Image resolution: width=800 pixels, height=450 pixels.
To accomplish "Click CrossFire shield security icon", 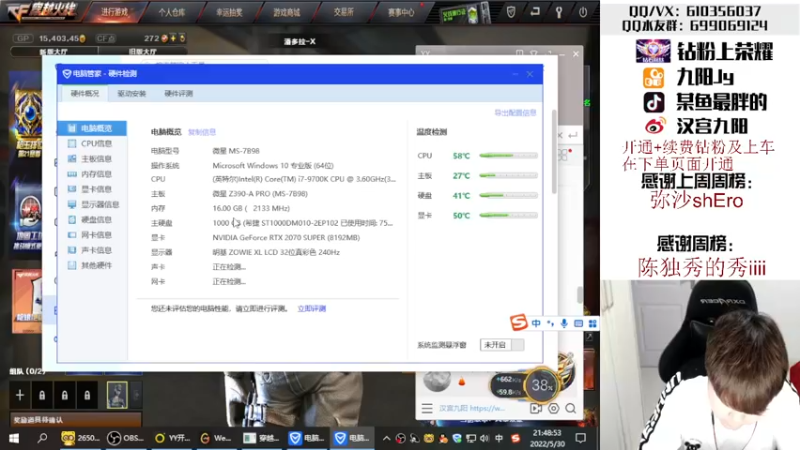I will pos(511,12).
